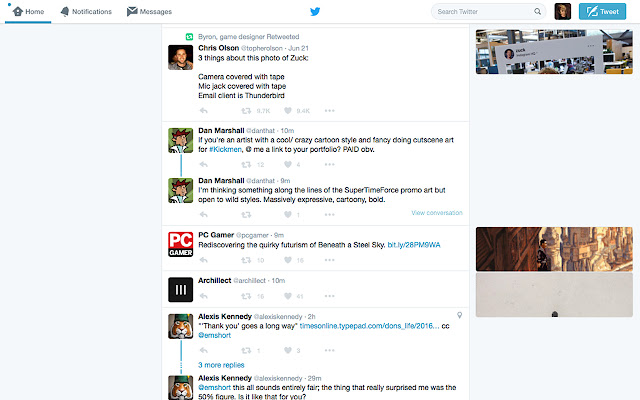640x400 pixels.
Task: Like the Archillect tweet
Action: (x=288, y=296)
